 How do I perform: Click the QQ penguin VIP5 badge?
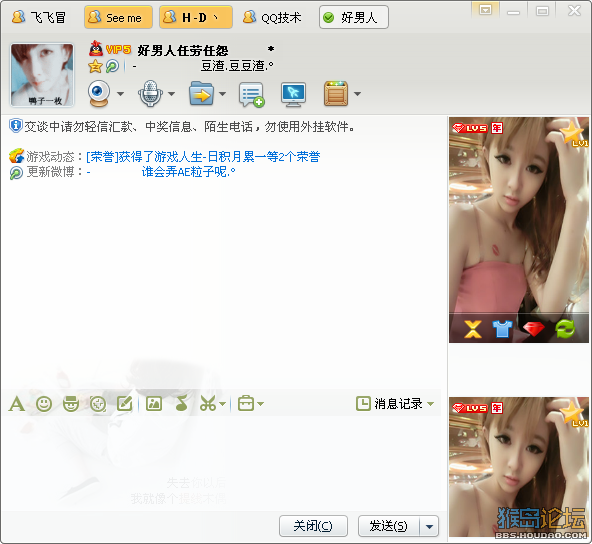click(x=110, y=49)
